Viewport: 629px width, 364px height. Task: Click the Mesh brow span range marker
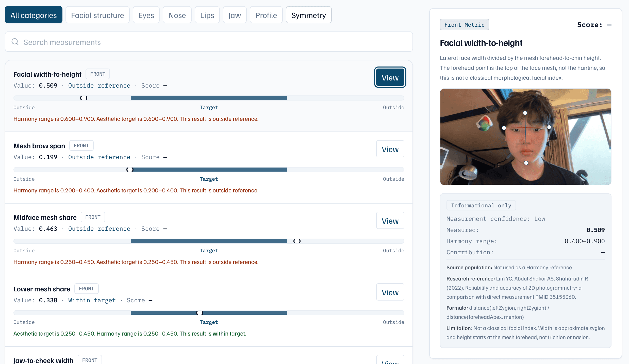tap(130, 170)
